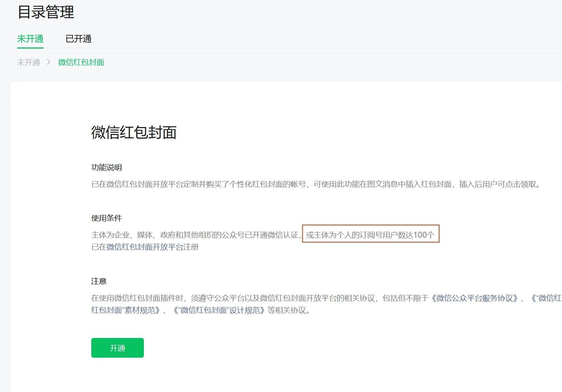562x392 pixels.
Task: Open the 红包封面"素材规范》 link
Action: (x=126, y=310)
